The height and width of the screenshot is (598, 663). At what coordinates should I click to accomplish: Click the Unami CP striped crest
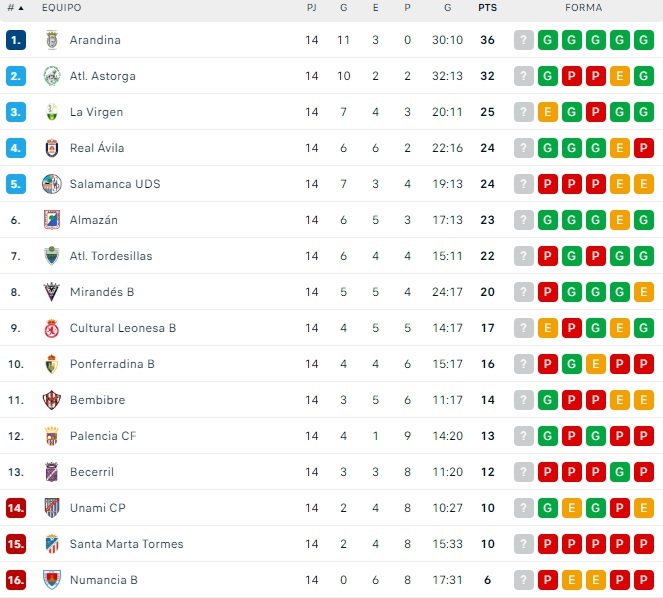(52, 508)
